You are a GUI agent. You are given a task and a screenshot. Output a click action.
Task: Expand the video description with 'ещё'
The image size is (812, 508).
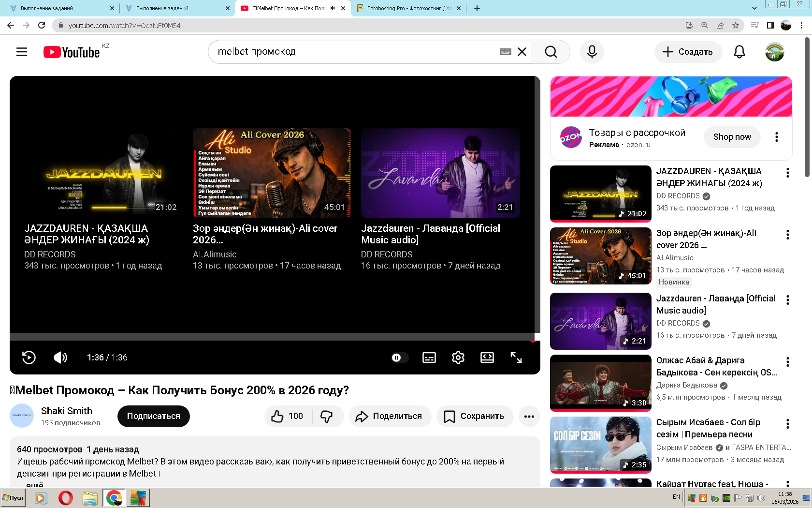coord(35,484)
